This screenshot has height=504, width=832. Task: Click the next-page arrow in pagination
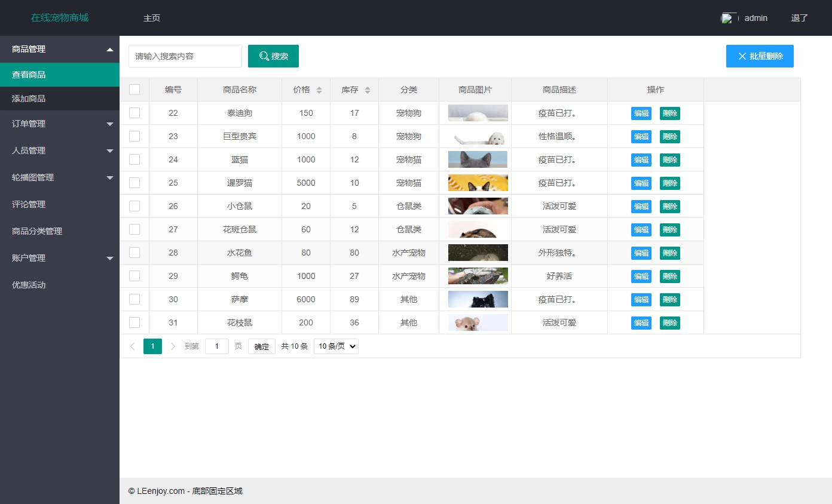173,346
